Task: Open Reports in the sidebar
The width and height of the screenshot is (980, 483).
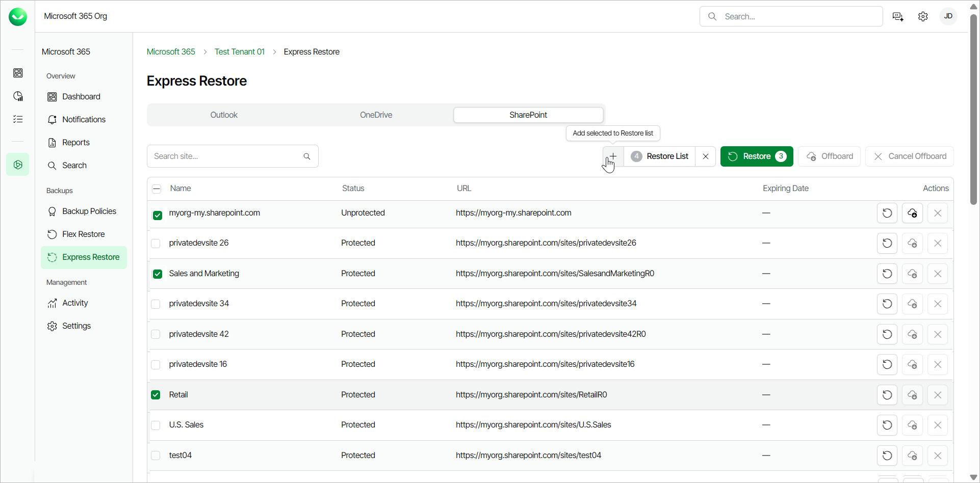Action: (84, 143)
